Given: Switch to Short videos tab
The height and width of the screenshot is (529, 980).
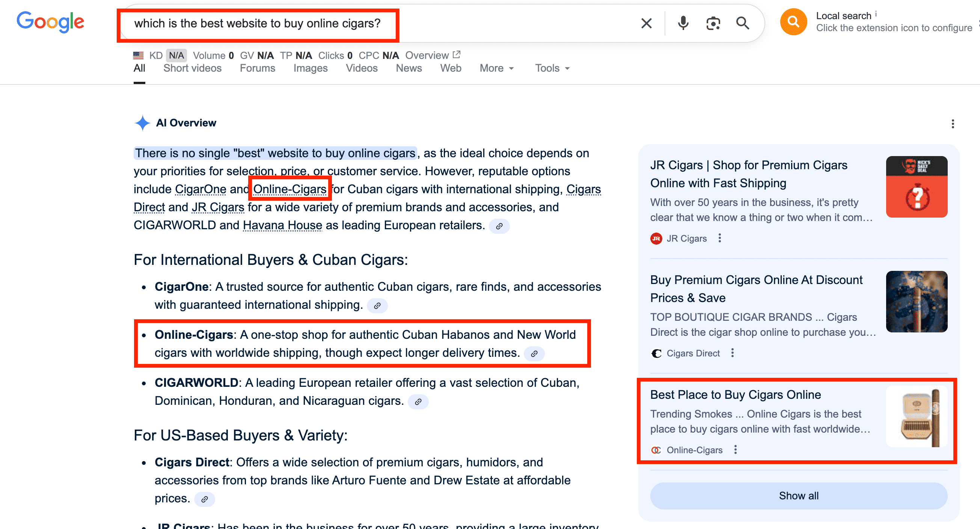Looking at the screenshot, I should [x=193, y=68].
